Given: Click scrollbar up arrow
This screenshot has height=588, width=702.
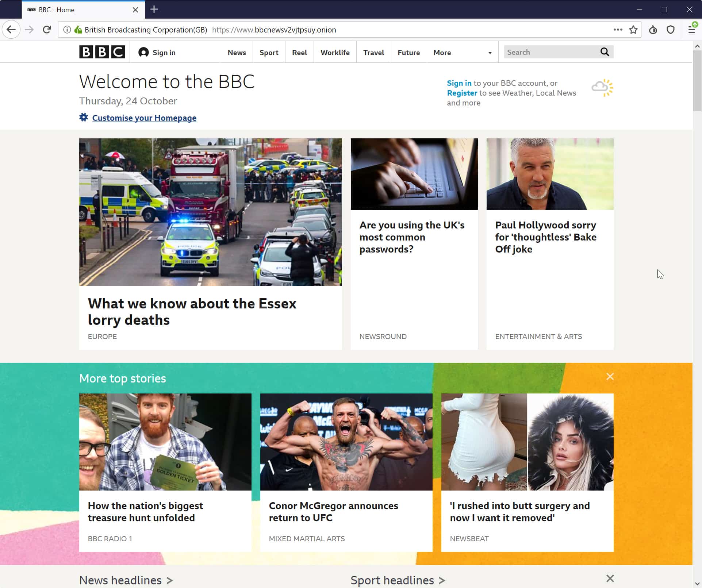Looking at the screenshot, I should click(x=697, y=46).
